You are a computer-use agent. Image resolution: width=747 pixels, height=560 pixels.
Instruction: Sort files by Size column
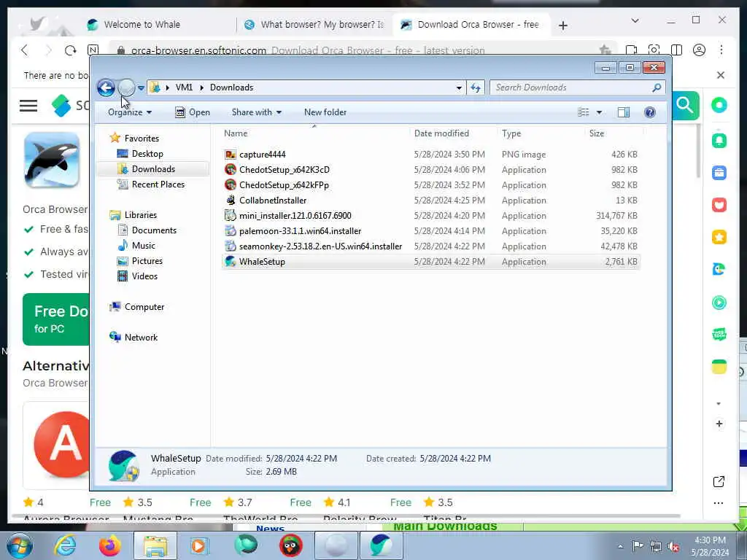614,133
